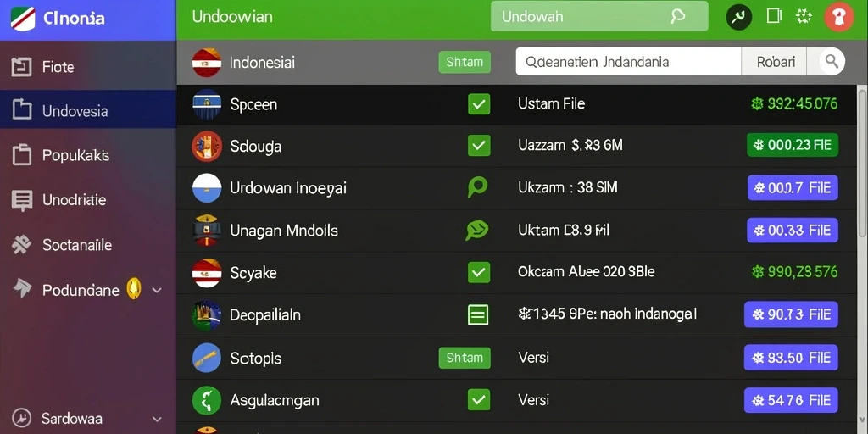Click the Unagan Mndoils avatar

(207, 230)
